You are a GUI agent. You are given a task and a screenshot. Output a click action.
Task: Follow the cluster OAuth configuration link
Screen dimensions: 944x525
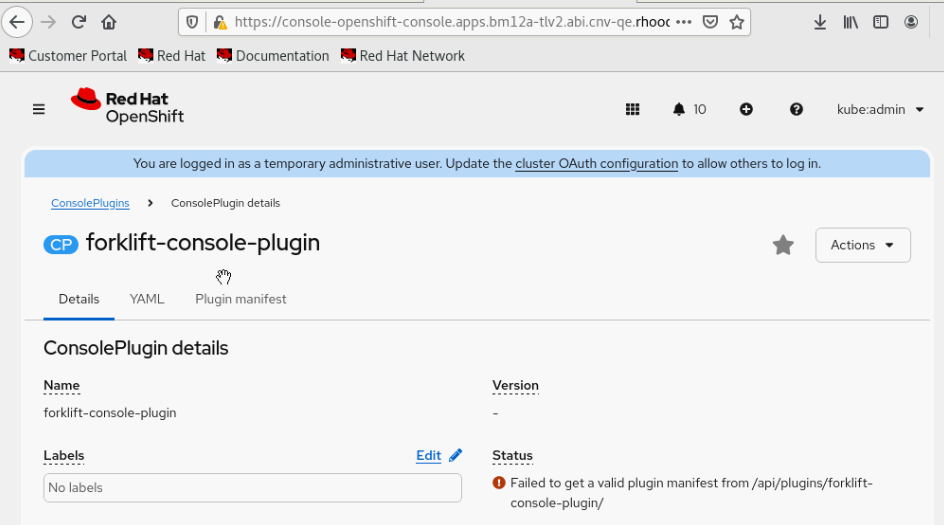[x=596, y=163]
